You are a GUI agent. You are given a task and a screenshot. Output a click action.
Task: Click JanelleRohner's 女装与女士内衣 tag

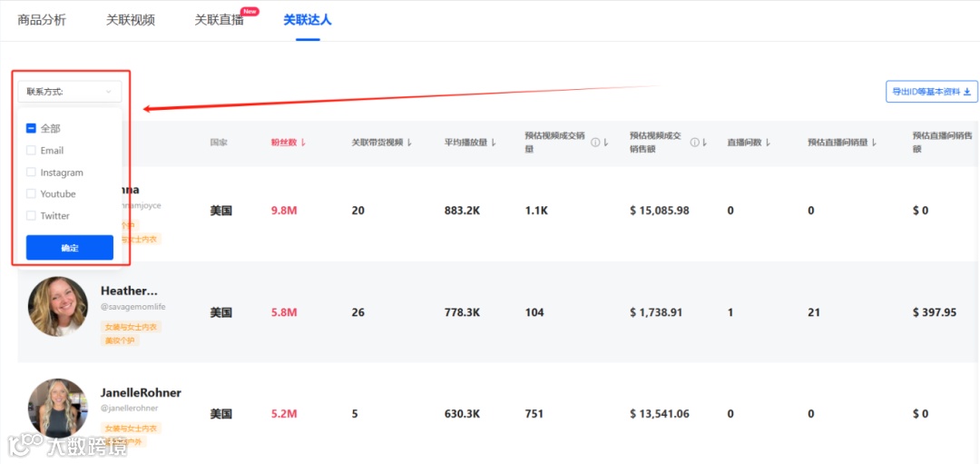132,429
